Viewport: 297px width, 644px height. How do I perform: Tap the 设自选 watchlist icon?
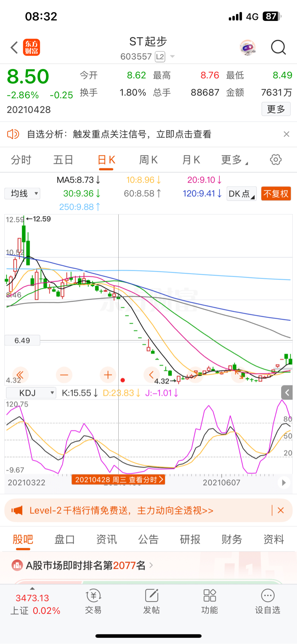click(x=268, y=601)
